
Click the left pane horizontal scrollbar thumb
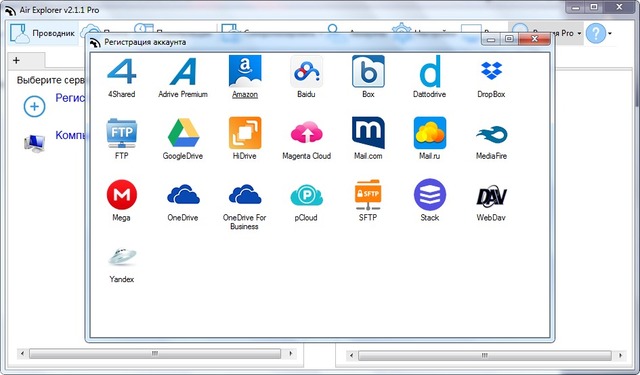tap(155, 353)
